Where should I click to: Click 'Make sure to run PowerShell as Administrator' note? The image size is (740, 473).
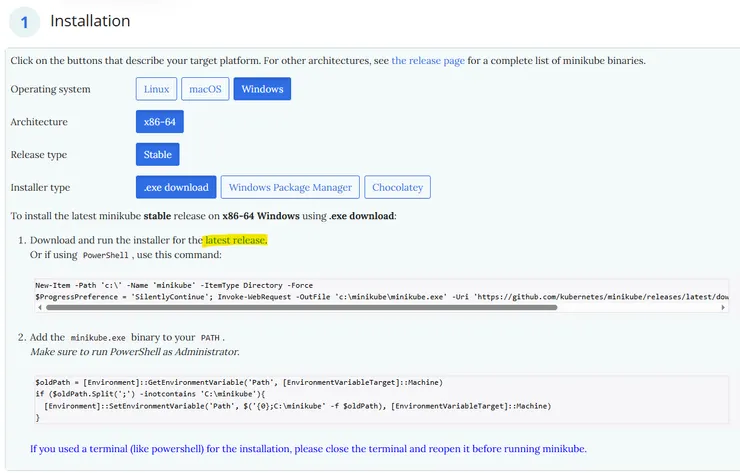pyautogui.click(x=135, y=352)
